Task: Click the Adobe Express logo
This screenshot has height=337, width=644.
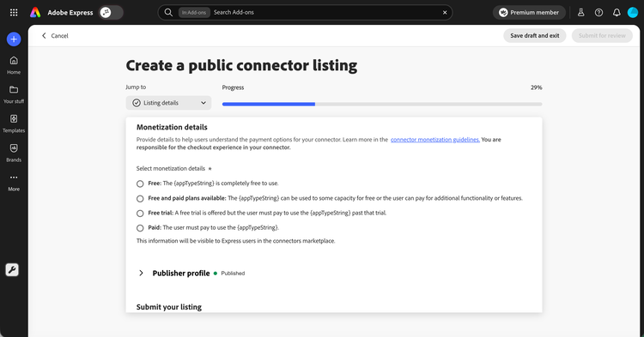Action: (35, 13)
